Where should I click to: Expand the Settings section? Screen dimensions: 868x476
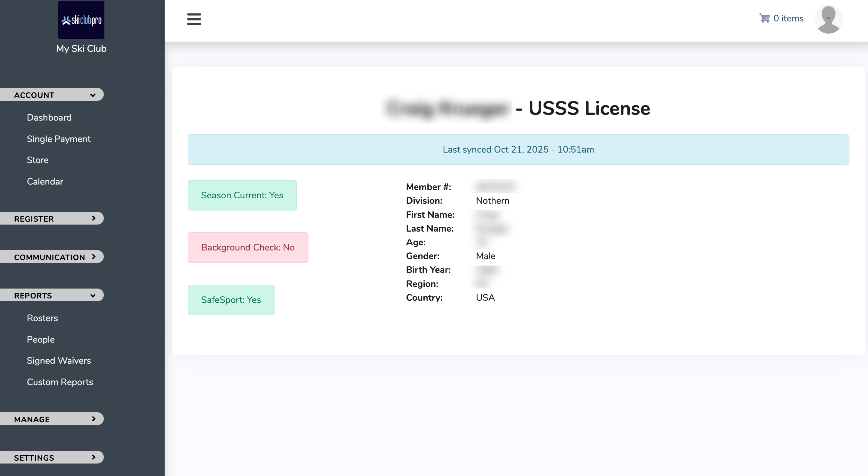click(x=52, y=457)
